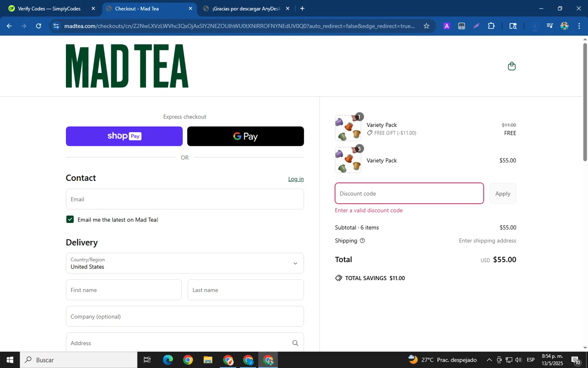Switch to Verify Codes — SimplyCodes tab
The height and width of the screenshot is (368, 588).
[x=49, y=8]
